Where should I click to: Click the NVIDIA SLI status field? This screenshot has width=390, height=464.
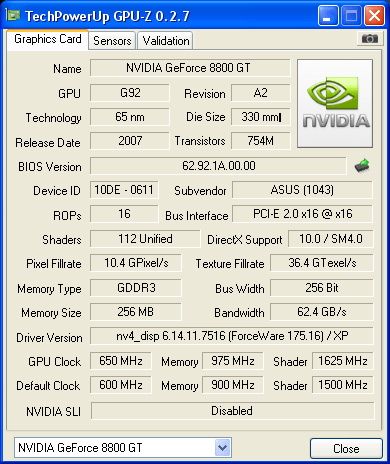pyautogui.click(x=232, y=411)
